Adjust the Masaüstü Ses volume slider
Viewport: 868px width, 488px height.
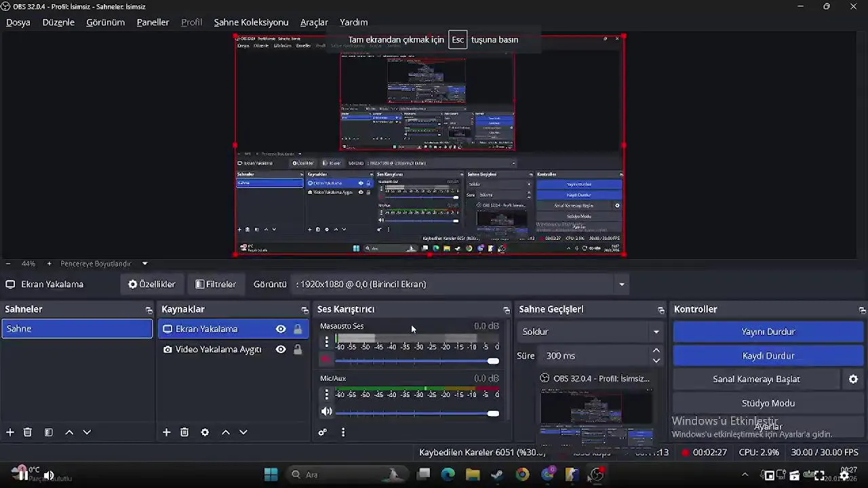[x=417, y=361]
